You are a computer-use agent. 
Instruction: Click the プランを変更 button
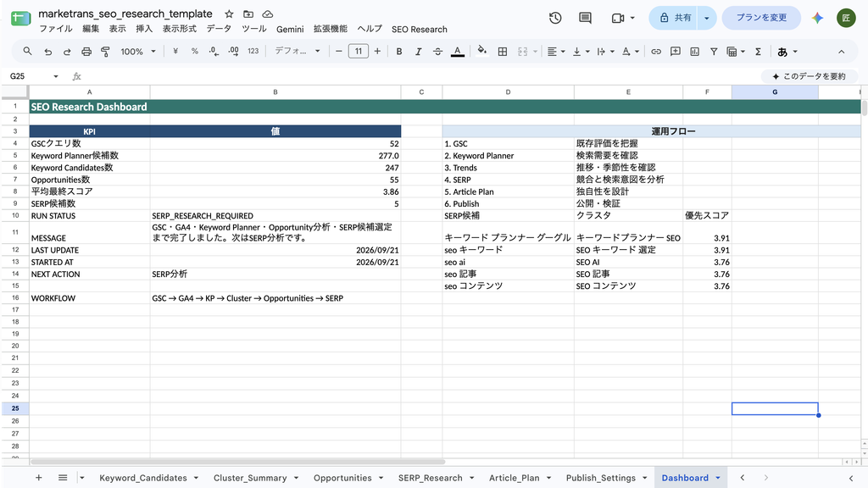(761, 18)
